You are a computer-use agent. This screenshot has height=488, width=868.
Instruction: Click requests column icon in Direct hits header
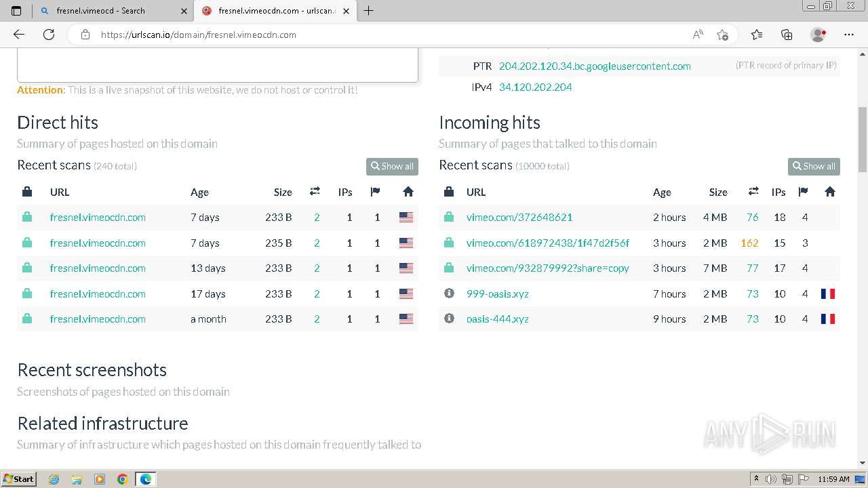[315, 192]
